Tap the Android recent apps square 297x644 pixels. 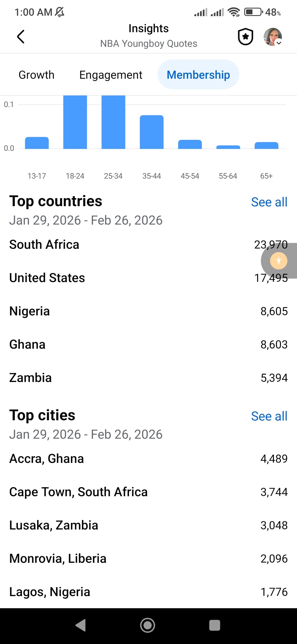pos(215,625)
